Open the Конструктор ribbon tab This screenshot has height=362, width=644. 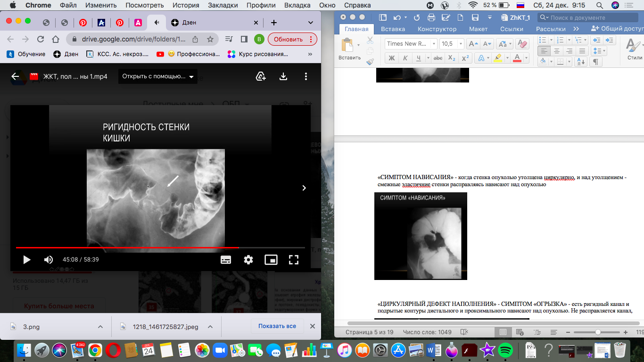437,29
